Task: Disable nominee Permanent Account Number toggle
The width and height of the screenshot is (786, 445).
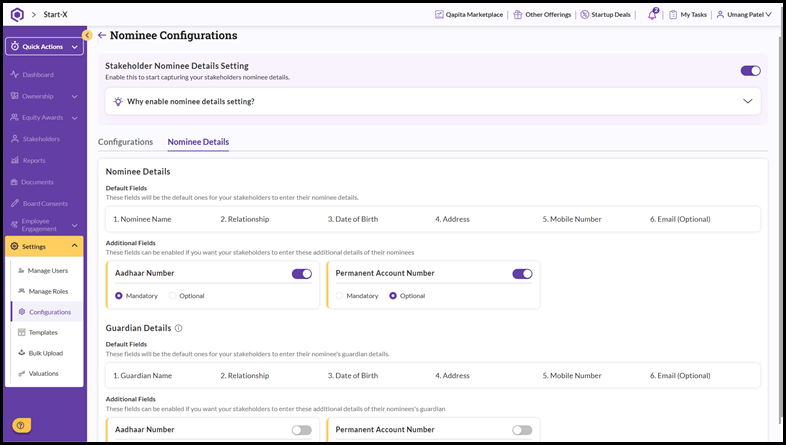Action: pyautogui.click(x=522, y=274)
